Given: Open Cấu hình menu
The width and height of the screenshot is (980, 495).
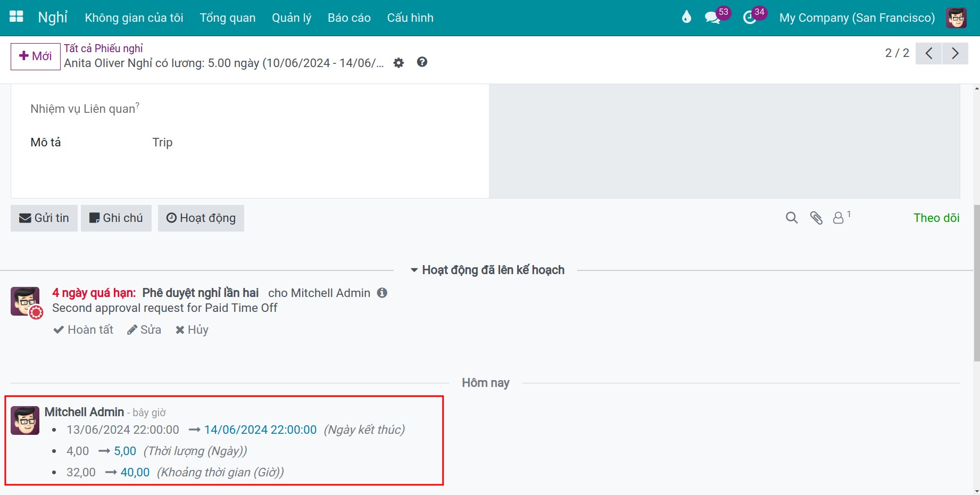Looking at the screenshot, I should click(410, 18).
